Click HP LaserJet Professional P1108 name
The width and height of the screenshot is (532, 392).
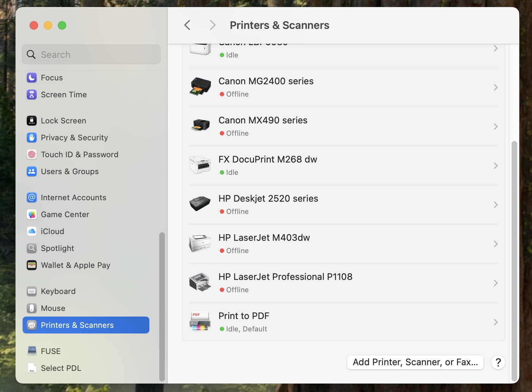(285, 277)
